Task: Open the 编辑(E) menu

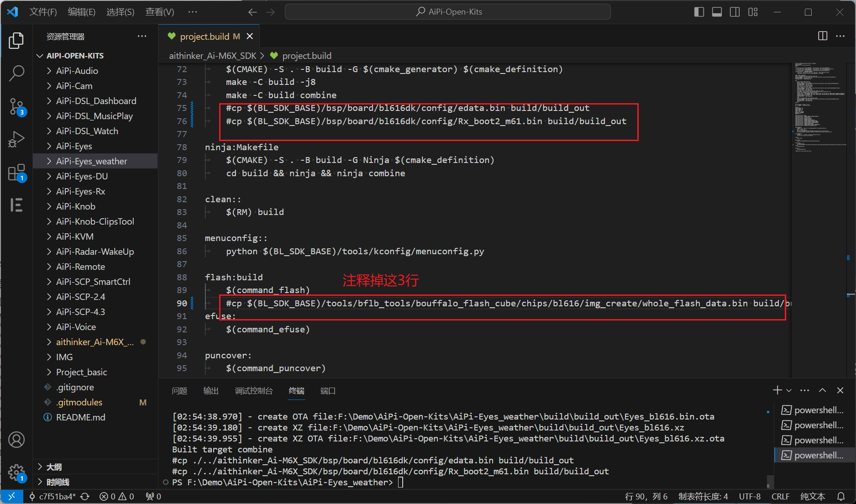Action: 82,12
